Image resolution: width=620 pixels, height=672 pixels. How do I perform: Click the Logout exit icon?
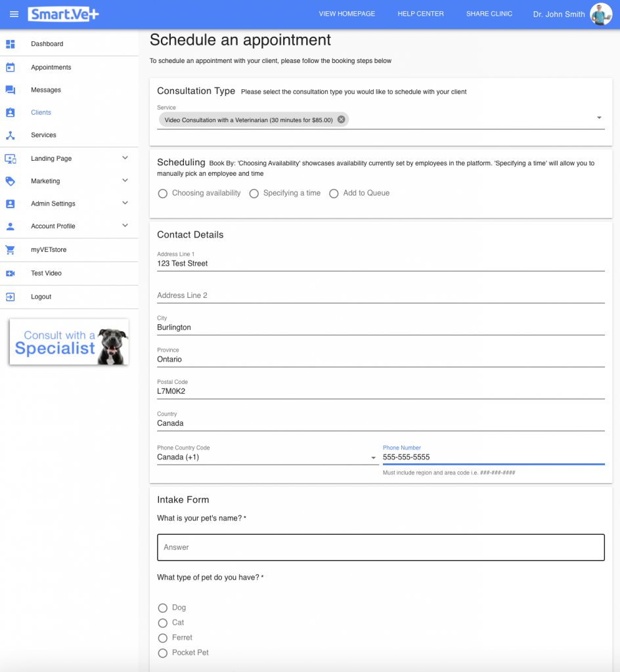[x=11, y=297]
